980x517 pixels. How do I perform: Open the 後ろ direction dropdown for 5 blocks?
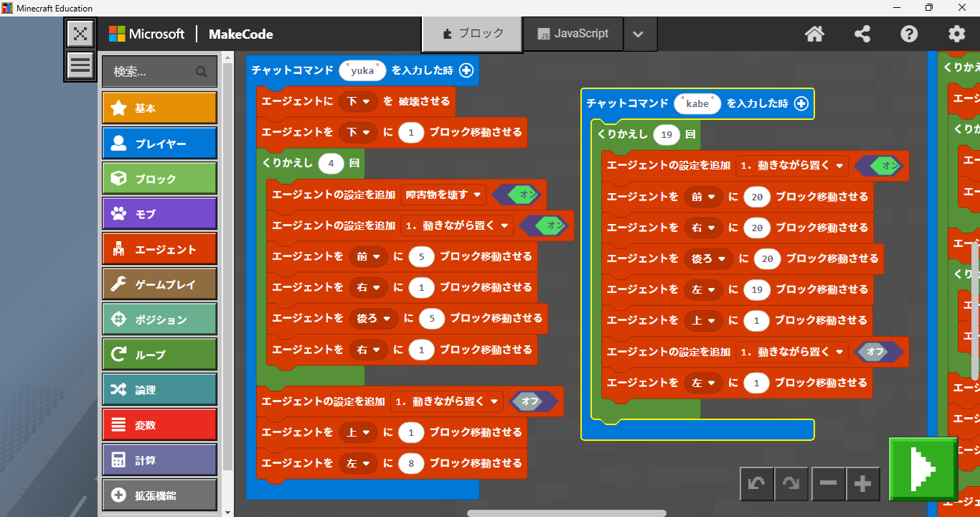coord(373,318)
